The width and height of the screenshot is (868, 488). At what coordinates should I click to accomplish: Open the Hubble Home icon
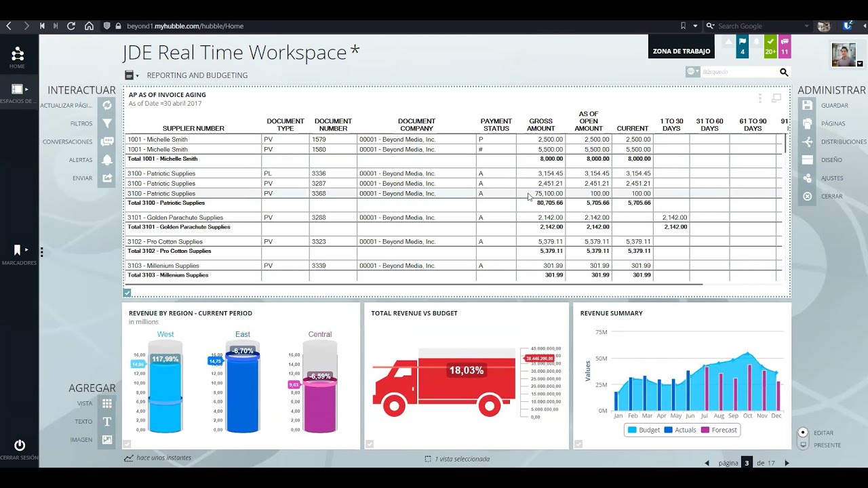pos(18,54)
